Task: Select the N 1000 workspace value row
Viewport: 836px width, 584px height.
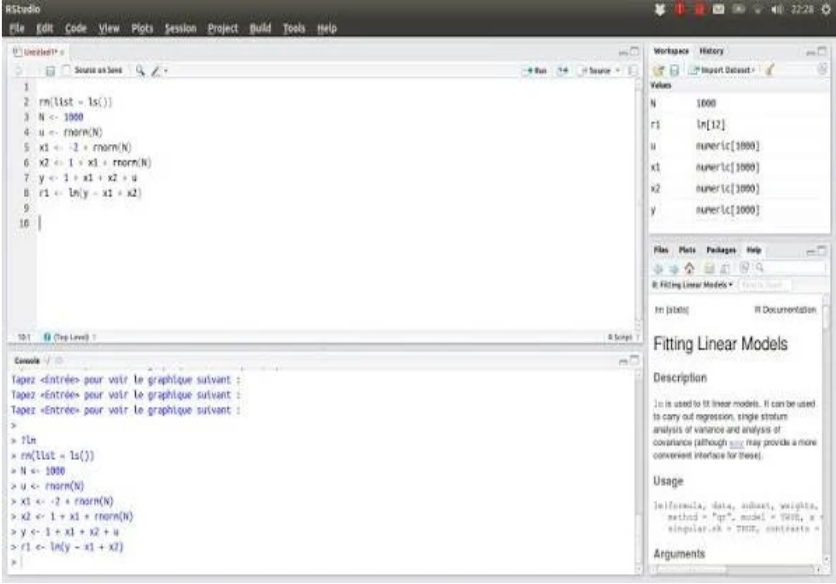Action: pyautogui.click(x=739, y=103)
